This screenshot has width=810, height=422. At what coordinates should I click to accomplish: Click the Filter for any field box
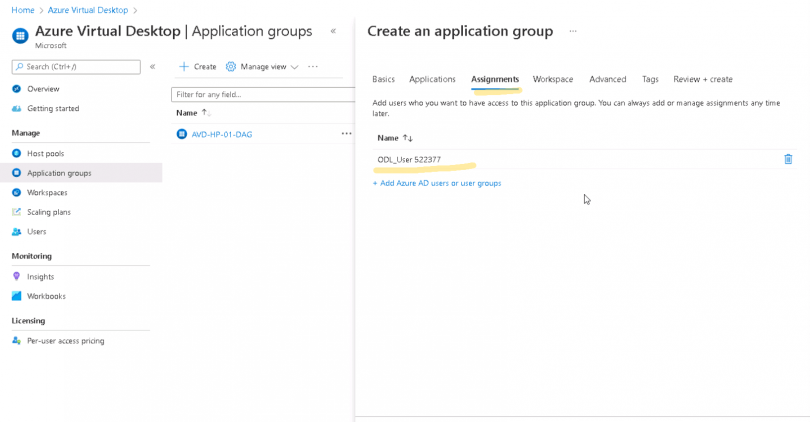click(x=263, y=95)
